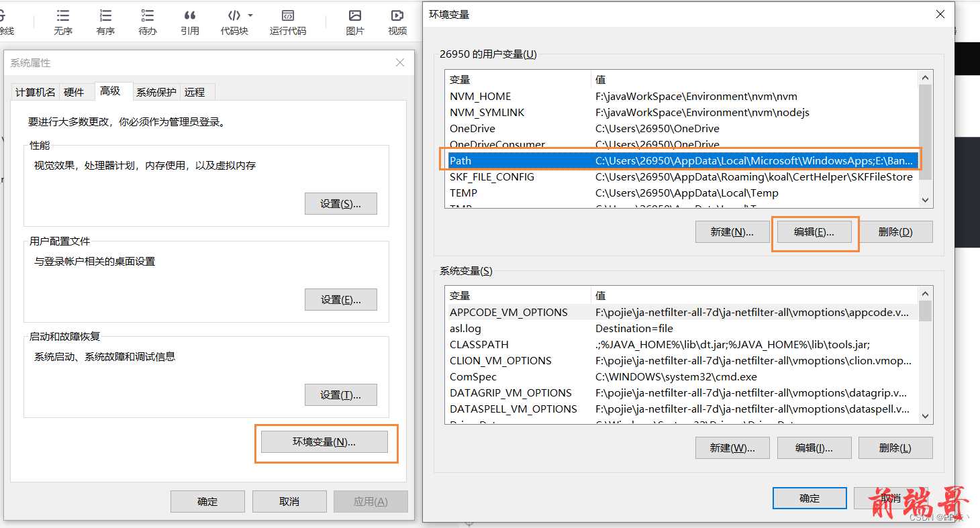Screen dimensions: 980x528
Task: Select the CLASSPATH system variable
Action: (681, 344)
